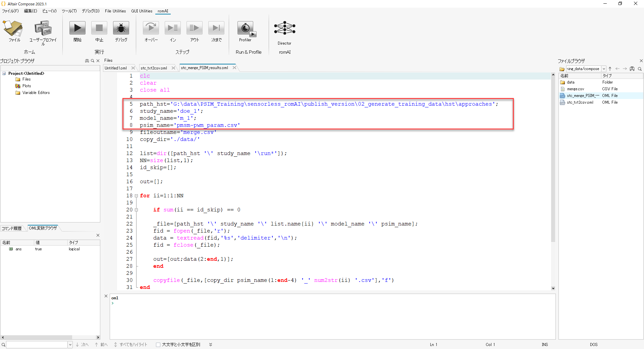The height and width of the screenshot is (349, 644).
Task: Open the ファイル(F) menu
Action: (10, 11)
